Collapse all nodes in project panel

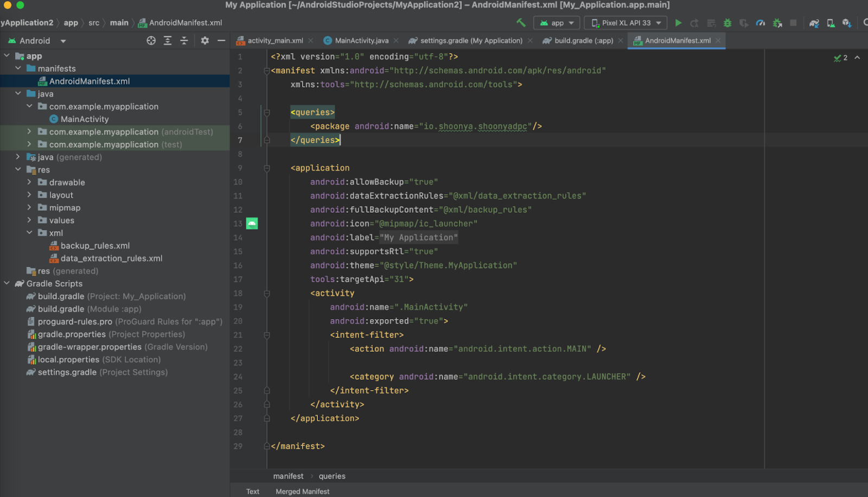(x=184, y=41)
